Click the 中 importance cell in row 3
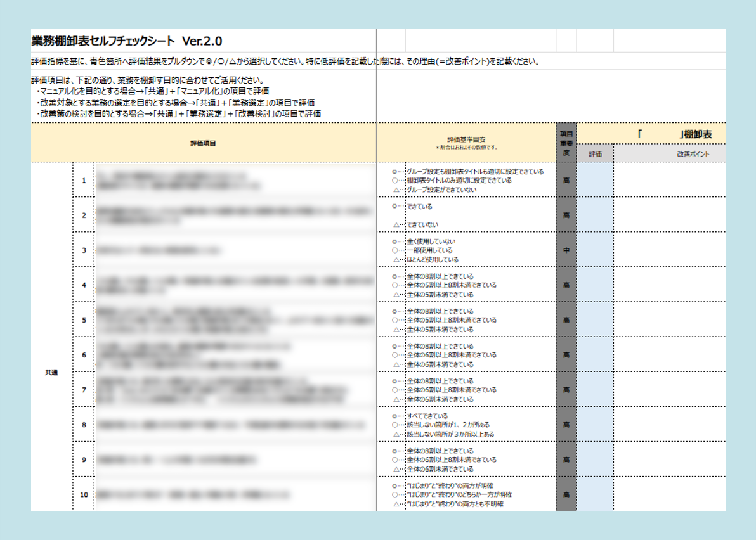Viewport: 756px width, 540px height. (x=566, y=250)
